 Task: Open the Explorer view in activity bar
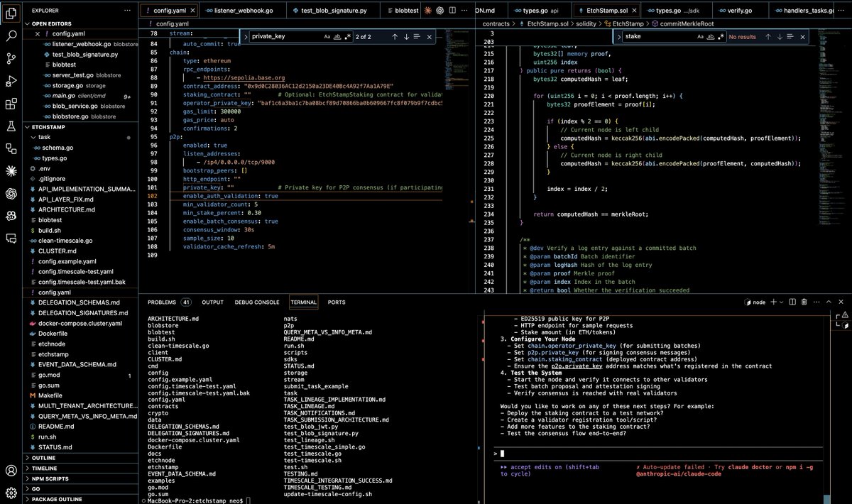click(x=11, y=12)
